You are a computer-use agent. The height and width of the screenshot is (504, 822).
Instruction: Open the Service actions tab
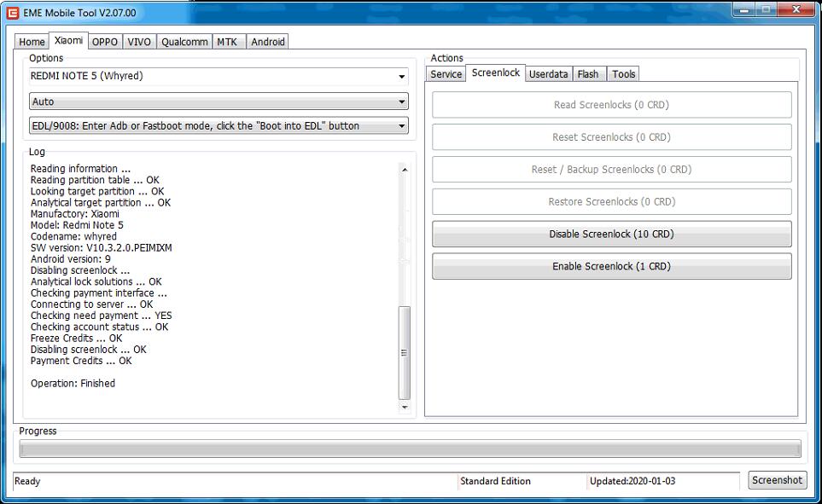pos(446,74)
